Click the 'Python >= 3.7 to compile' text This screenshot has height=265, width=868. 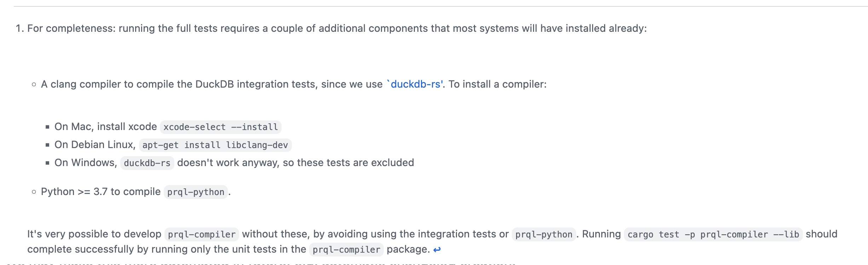coord(101,192)
